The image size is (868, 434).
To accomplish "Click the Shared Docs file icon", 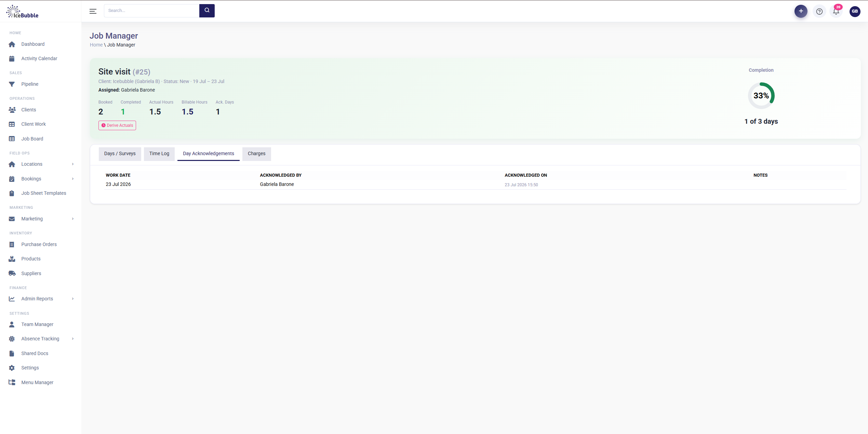I will tap(12, 353).
